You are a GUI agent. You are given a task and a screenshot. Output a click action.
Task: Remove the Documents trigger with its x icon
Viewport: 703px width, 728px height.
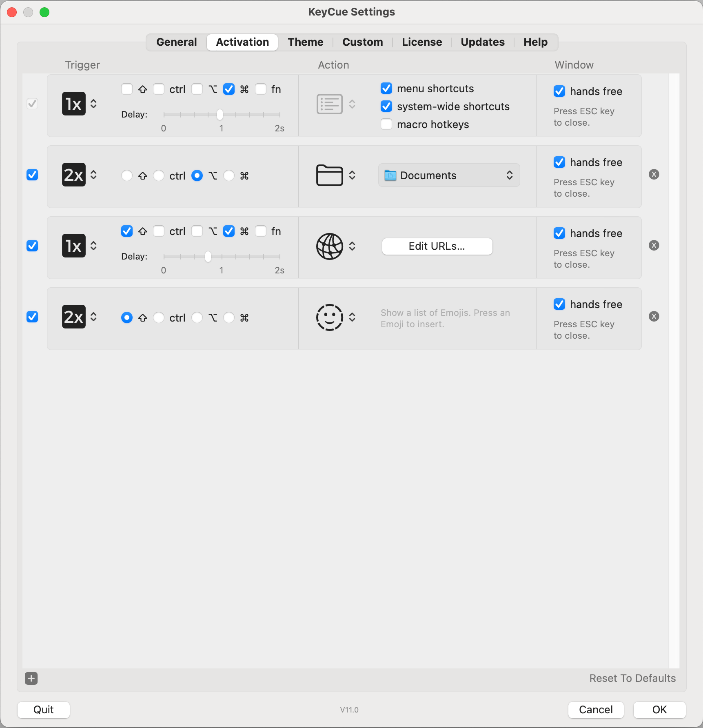tap(654, 174)
